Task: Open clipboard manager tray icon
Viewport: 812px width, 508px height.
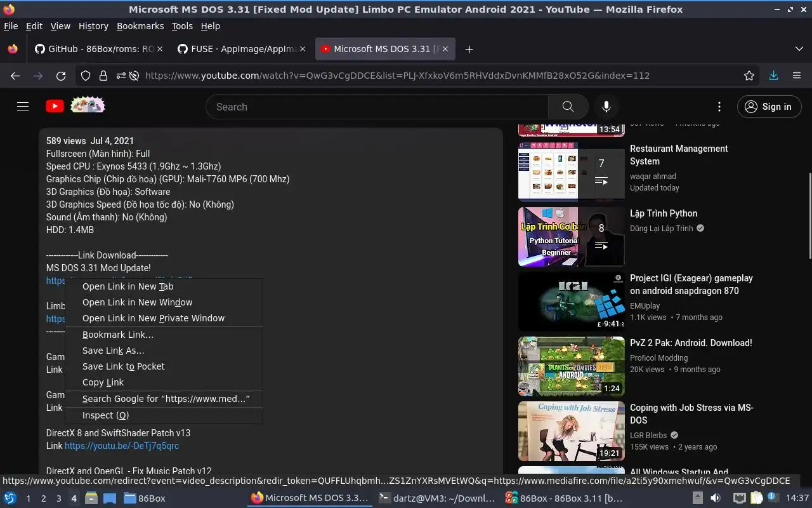Action: pyautogui.click(x=757, y=498)
